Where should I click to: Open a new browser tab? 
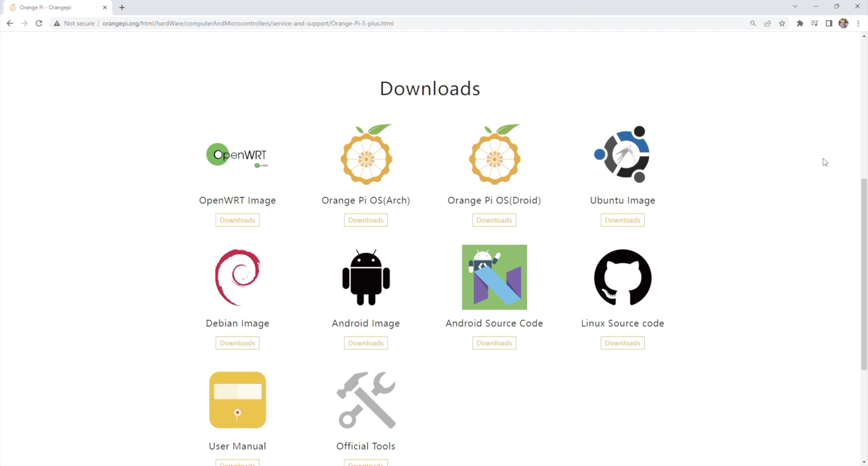(x=122, y=7)
